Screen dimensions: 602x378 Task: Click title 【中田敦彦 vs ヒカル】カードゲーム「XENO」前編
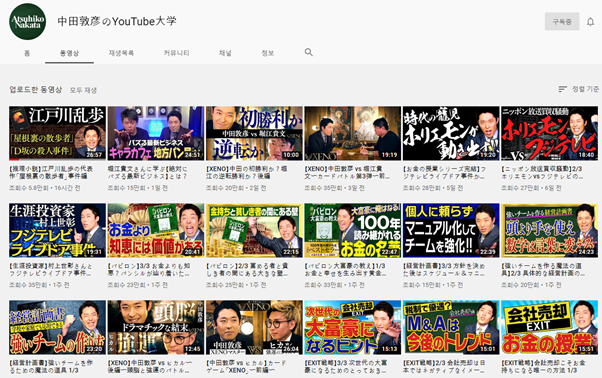pyautogui.click(x=246, y=366)
